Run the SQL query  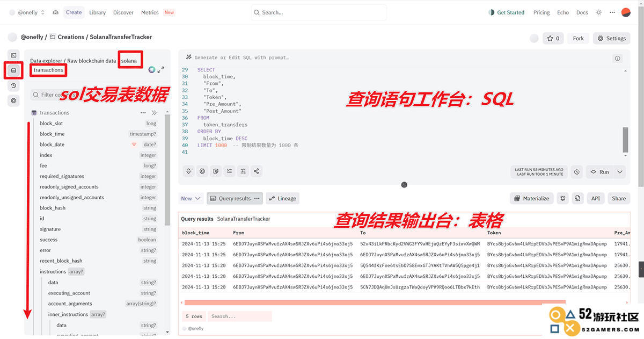(600, 172)
